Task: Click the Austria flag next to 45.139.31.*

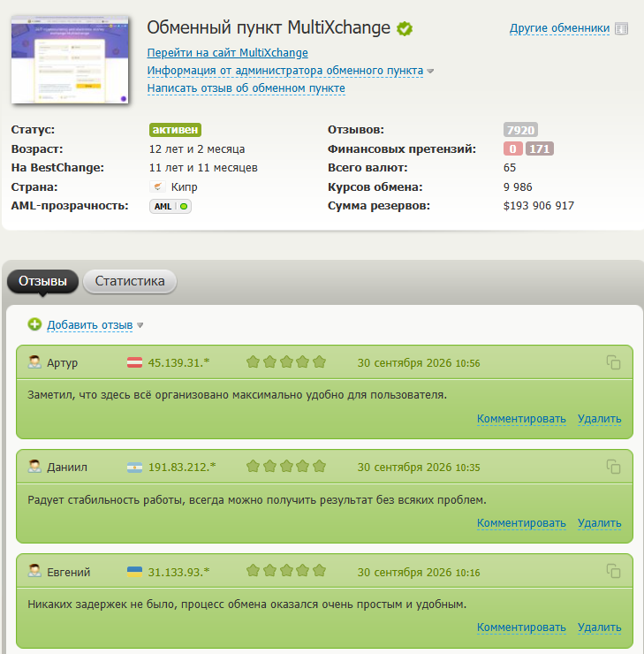Action: pos(134,362)
